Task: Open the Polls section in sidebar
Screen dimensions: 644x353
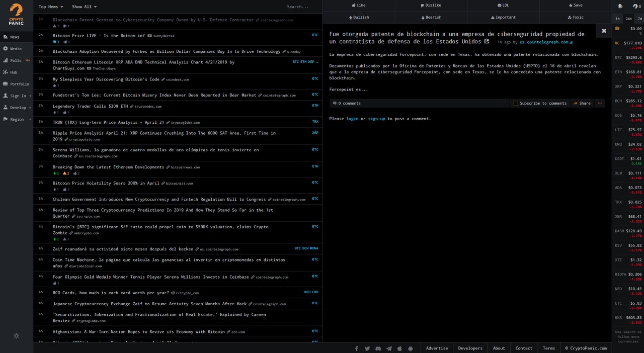Action: point(16,60)
